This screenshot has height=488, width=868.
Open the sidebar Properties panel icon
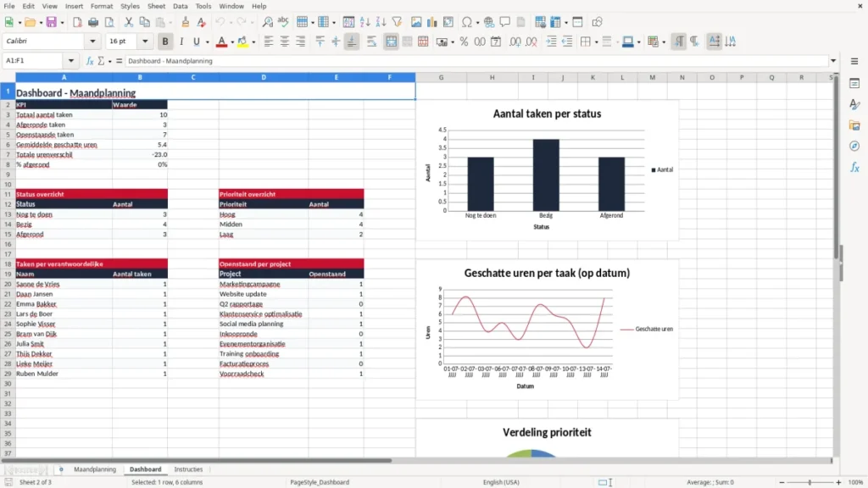854,83
